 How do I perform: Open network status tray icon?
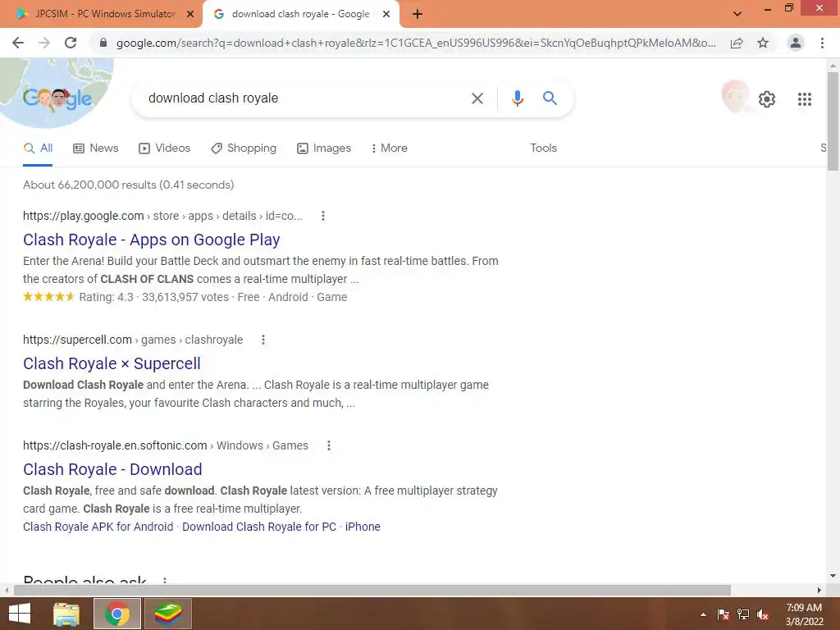pos(743,614)
